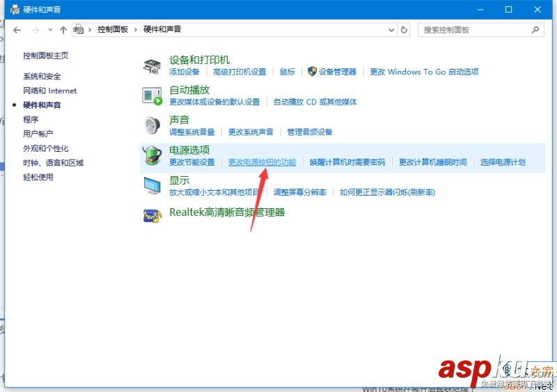Image resolution: width=557 pixels, height=392 pixels.
Task: Click 高级打印机设置 link
Action: [240, 72]
